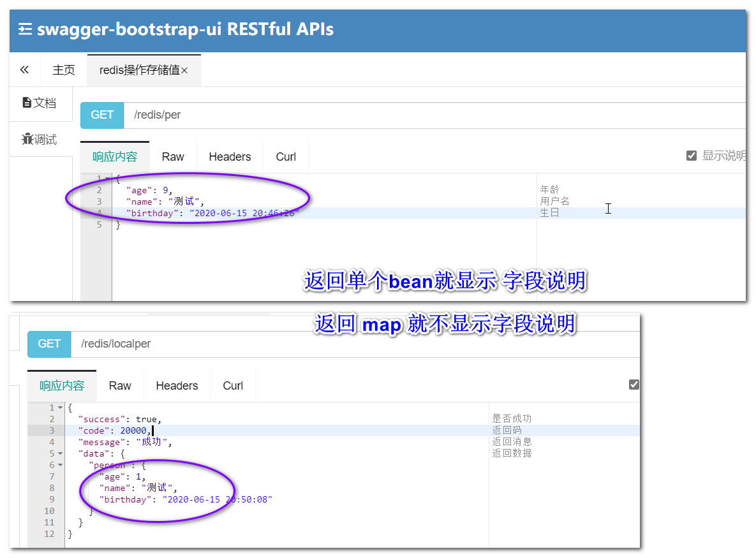Collapse the "data" object fold arrow

[60, 453]
